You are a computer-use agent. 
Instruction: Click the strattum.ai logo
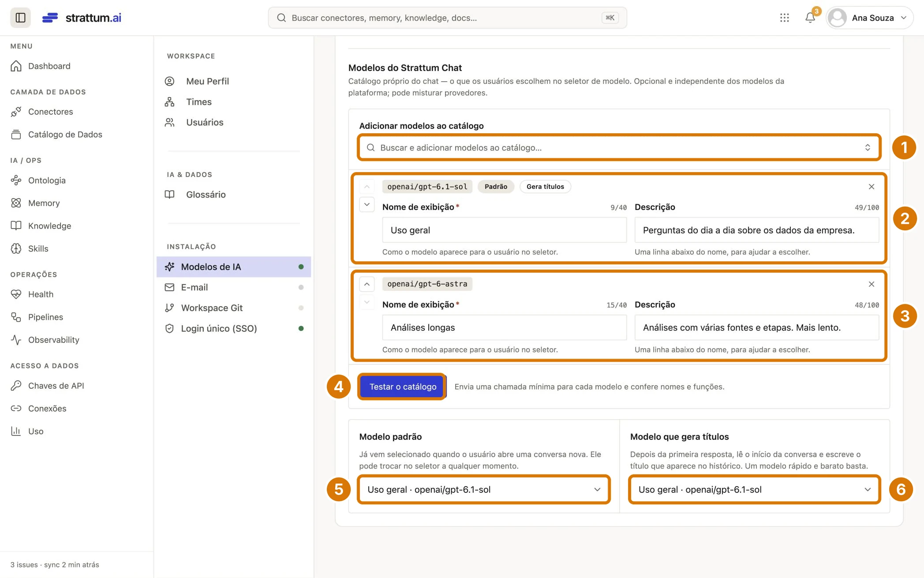pos(82,18)
